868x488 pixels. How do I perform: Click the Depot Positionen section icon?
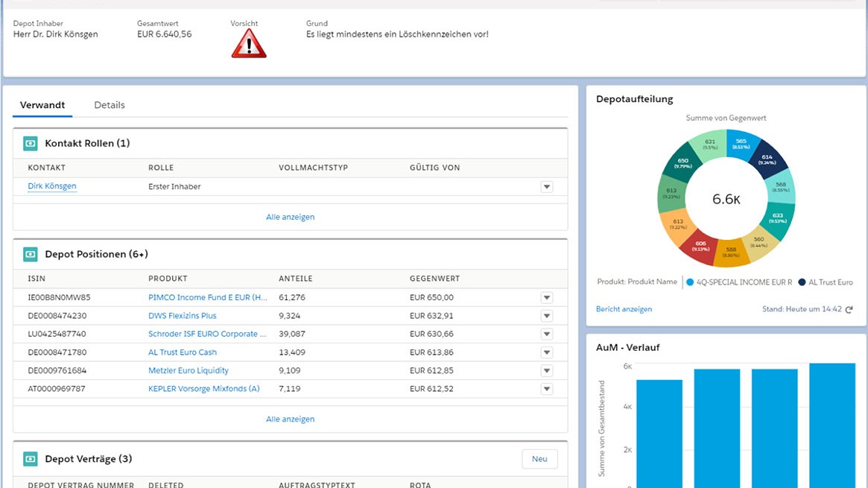coord(31,255)
